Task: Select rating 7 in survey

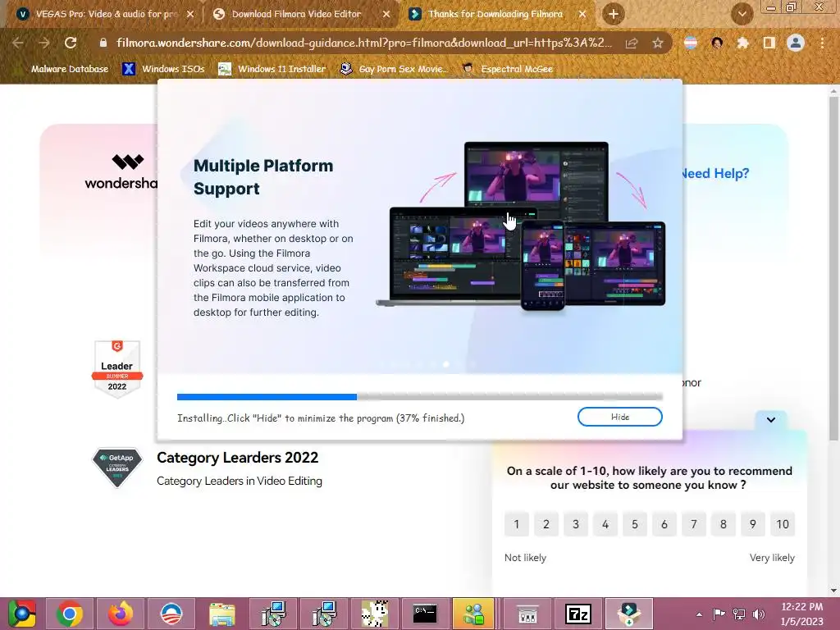Action: pos(694,524)
